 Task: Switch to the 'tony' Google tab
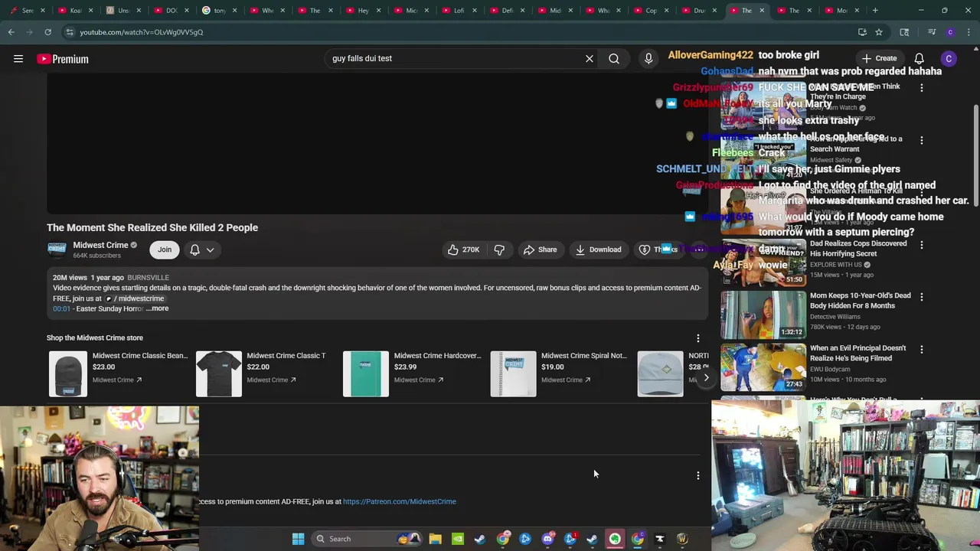219,11
